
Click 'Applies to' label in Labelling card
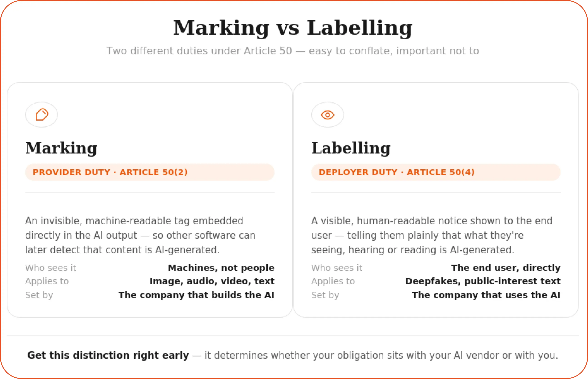[333, 281]
